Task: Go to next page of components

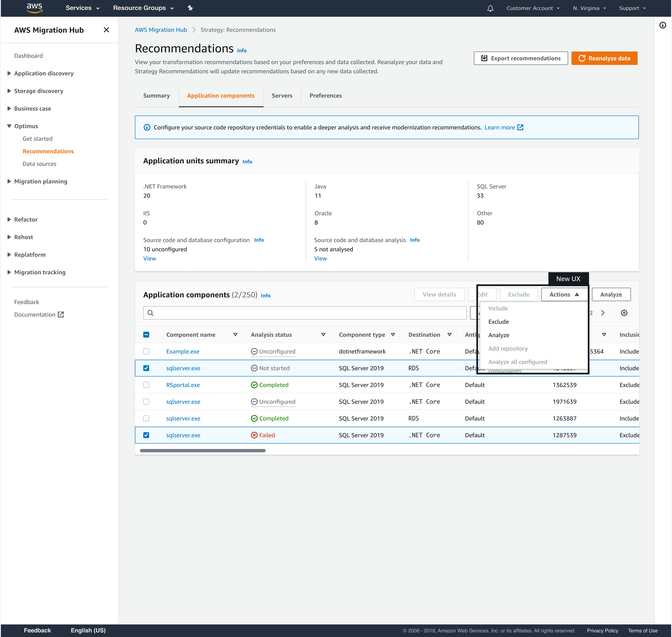Action: [x=603, y=313]
